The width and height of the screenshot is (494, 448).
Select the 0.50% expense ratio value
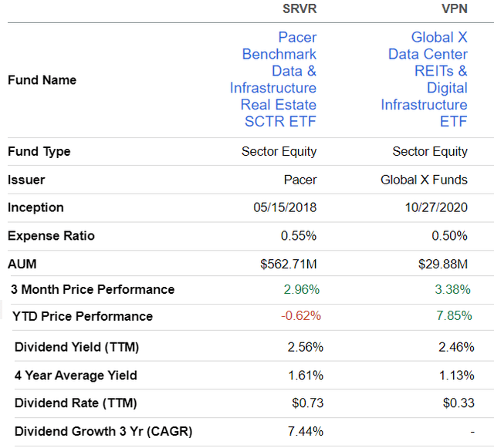(x=449, y=236)
